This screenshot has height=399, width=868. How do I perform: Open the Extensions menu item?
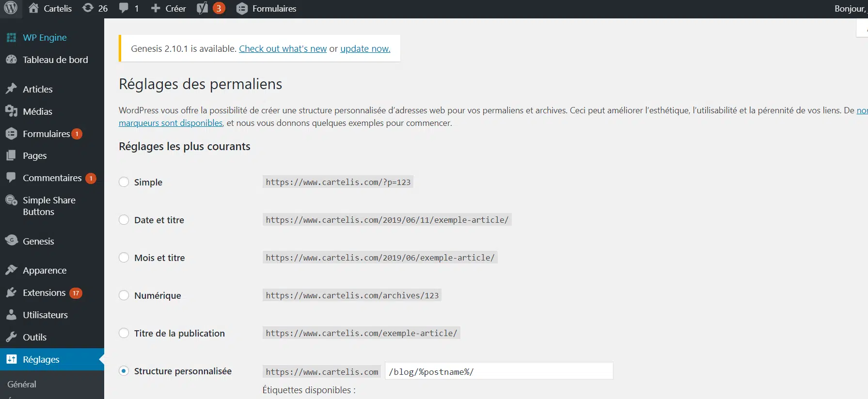[44, 292]
